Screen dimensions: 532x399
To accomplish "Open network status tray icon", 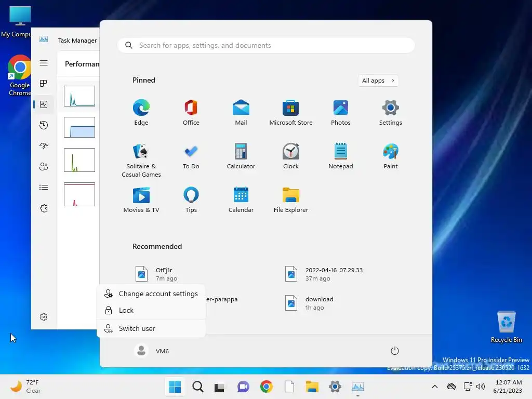I will tap(468, 387).
